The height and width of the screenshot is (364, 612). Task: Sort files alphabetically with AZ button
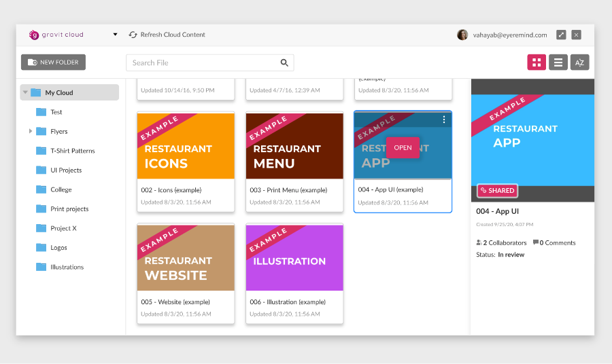click(579, 62)
